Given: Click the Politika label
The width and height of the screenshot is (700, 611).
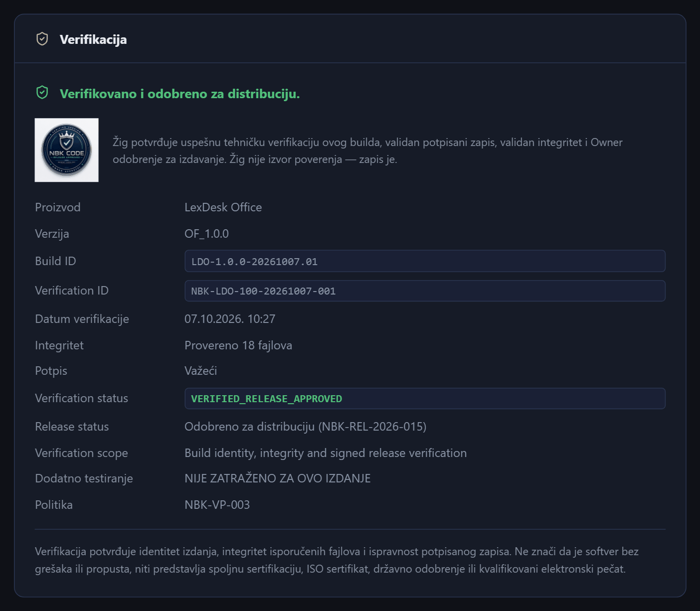Looking at the screenshot, I should pyautogui.click(x=54, y=505).
